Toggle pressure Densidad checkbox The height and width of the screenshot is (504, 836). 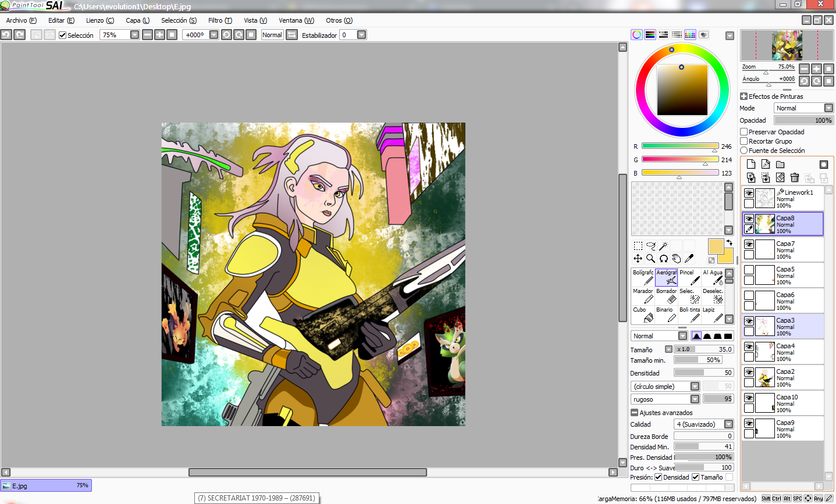coord(658,477)
